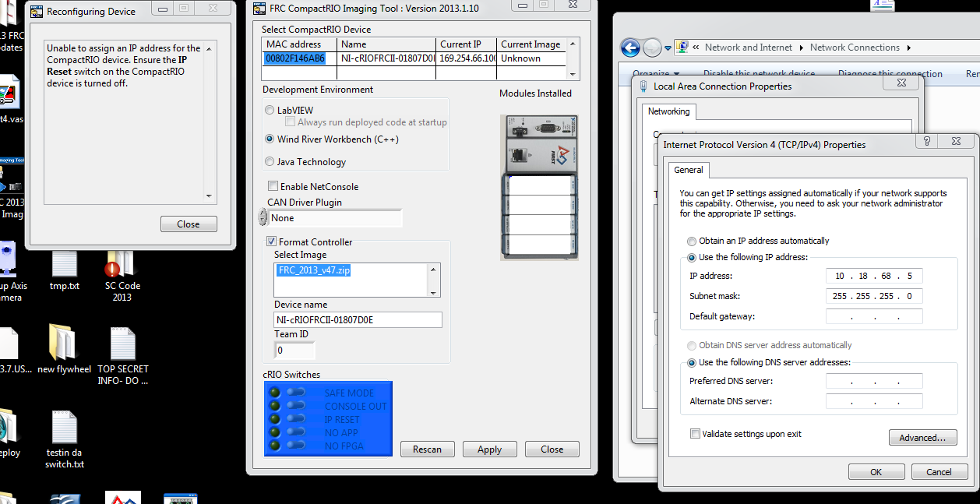The width and height of the screenshot is (980, 504).
Task: Select the MAC address 00802F146AB6 cell
Action: [x=300, y=58]
